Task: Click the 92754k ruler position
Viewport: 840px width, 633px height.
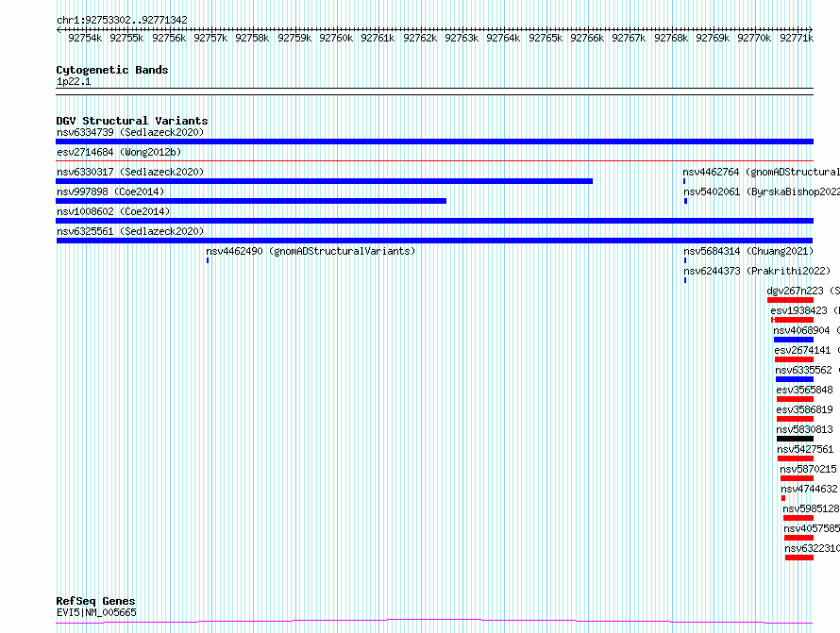Action: [x=85, y=38]
